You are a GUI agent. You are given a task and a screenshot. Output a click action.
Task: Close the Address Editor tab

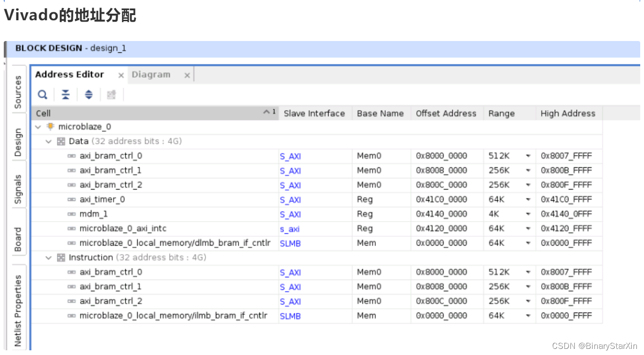pyautogui.click(x=121, y=75)
